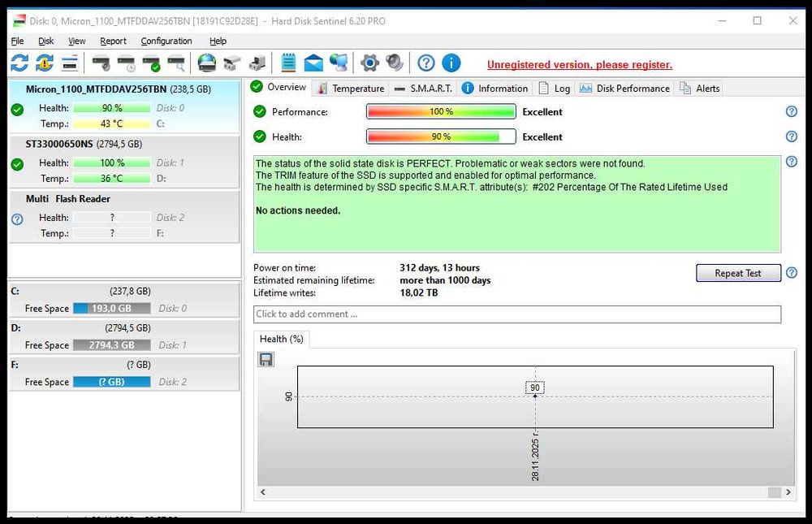The width and height of the screenshot is (812, 524).
Task: Switch to the Temperature tab
Action: point(351,89)
